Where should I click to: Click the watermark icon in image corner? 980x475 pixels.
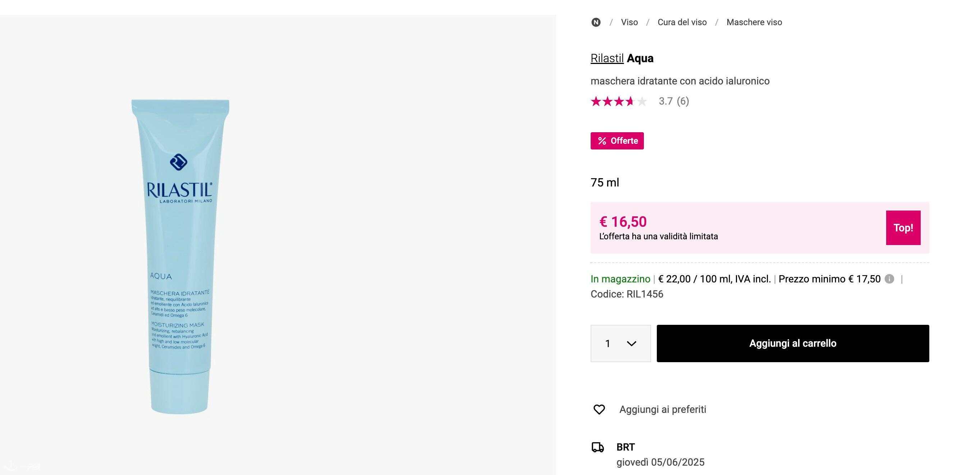click(12, 466)
